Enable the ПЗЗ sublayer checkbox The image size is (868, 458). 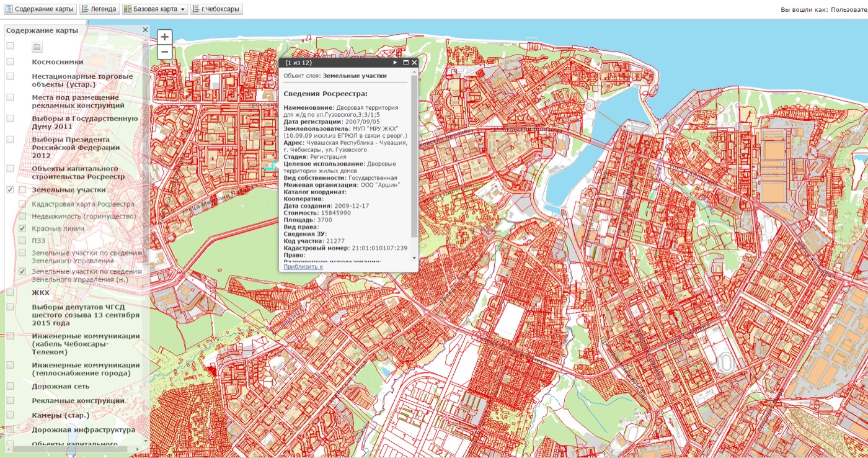tap(22, 240)
